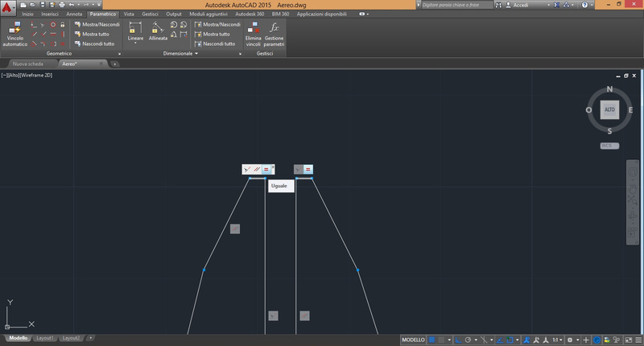Click the binoculars search icon in title bar

498,5
